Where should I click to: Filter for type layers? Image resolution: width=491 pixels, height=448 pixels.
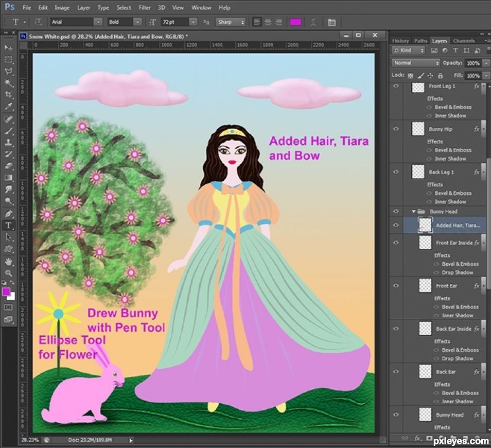point(455,50)
